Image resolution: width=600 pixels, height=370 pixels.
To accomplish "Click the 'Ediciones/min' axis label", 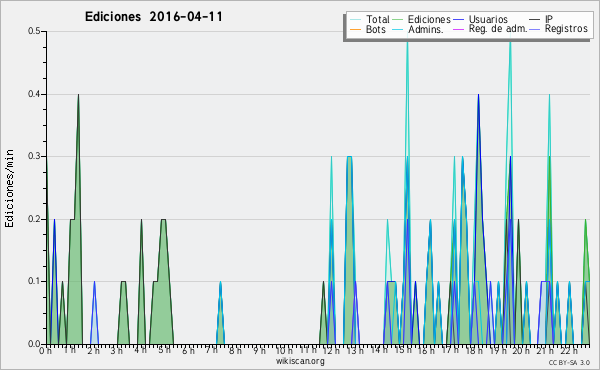I will pyautogui.click(x=9, y=188).
